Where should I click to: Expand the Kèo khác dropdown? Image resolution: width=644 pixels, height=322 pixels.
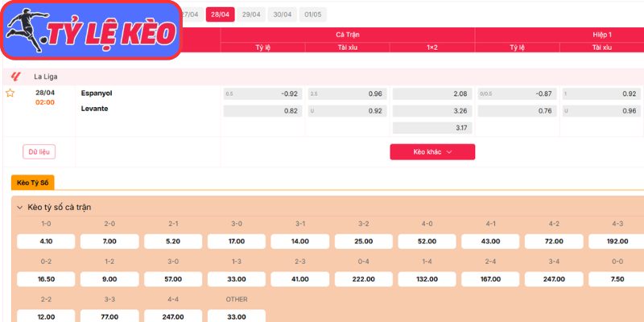click(432, 151)
